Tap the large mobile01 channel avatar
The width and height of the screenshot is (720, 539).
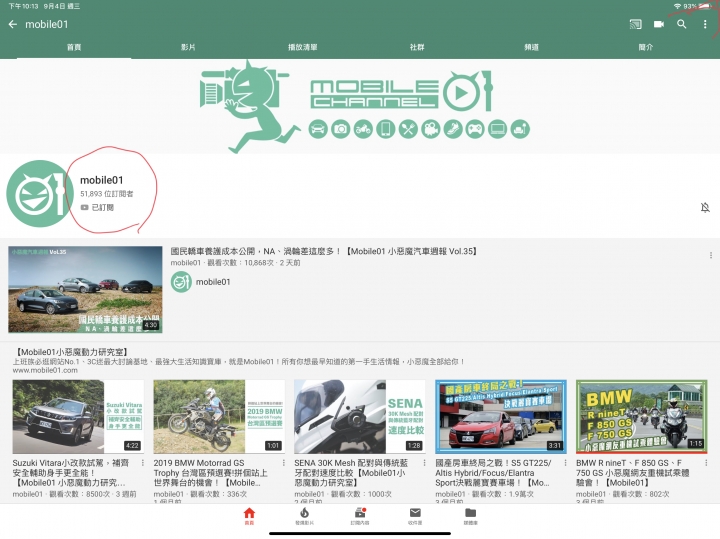[40, 194]
